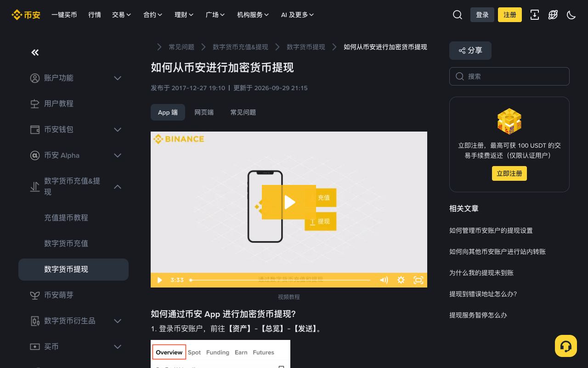Open the search magnifier icon in header
Screen dimensions: 588x368
click(458, 15)
